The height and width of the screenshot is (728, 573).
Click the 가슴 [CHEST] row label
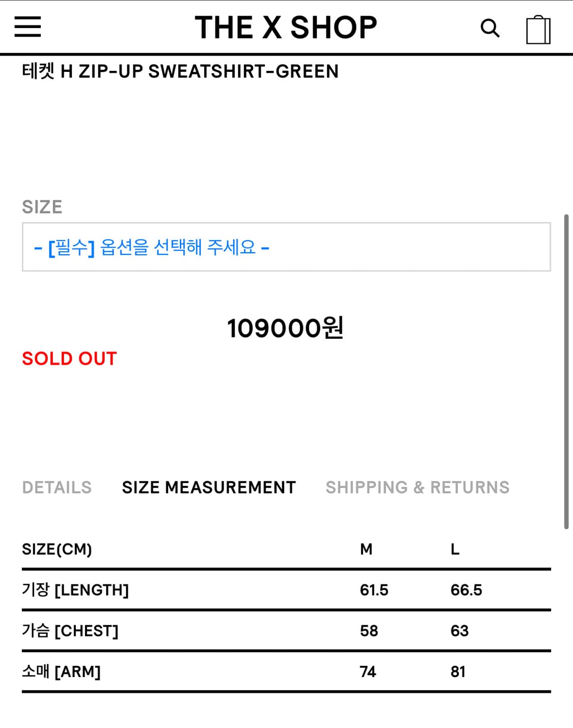point(70,631)
